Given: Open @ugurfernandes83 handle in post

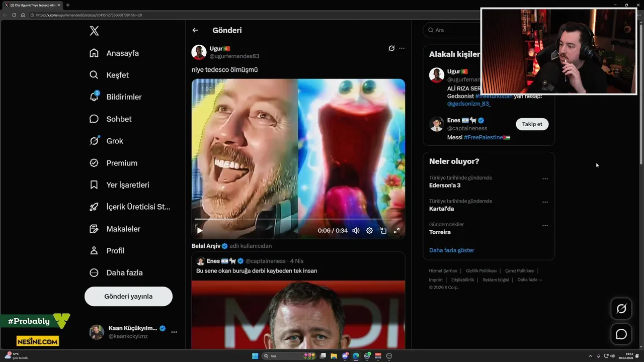Looking at the screenshot, I should click(234, 56).
